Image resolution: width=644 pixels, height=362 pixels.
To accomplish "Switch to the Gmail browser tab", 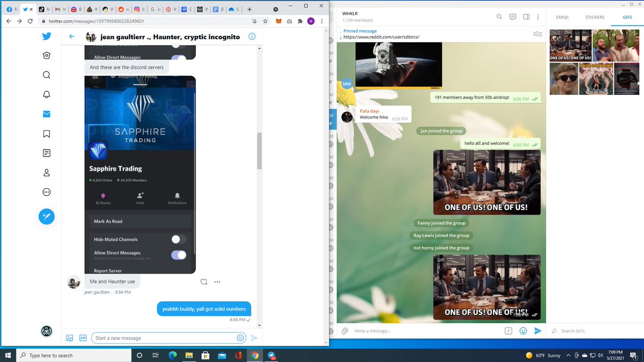I will [61, 9].
